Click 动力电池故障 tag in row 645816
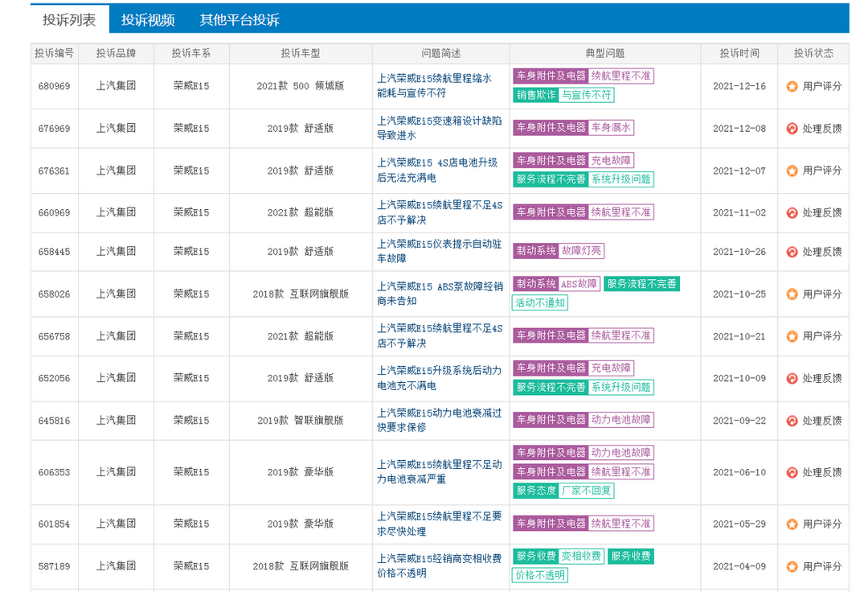 click(621, 420)
